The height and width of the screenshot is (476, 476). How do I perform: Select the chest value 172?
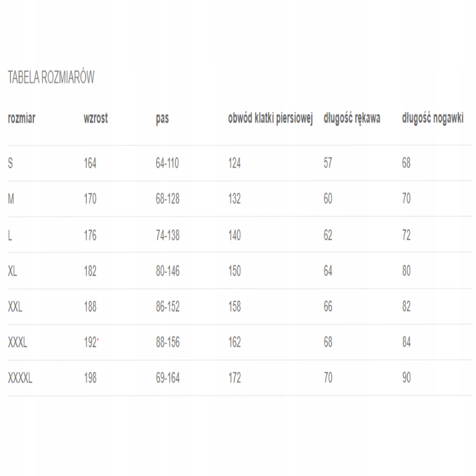(234, 378)
